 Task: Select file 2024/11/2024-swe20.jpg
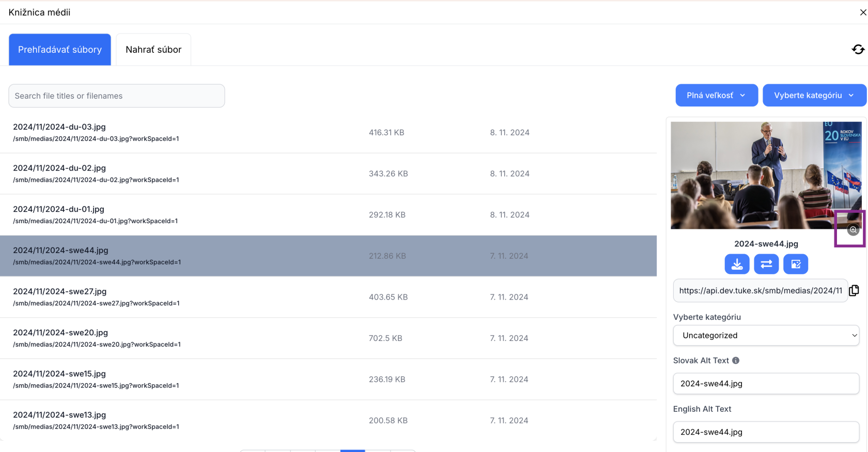(x=329, y=338)
